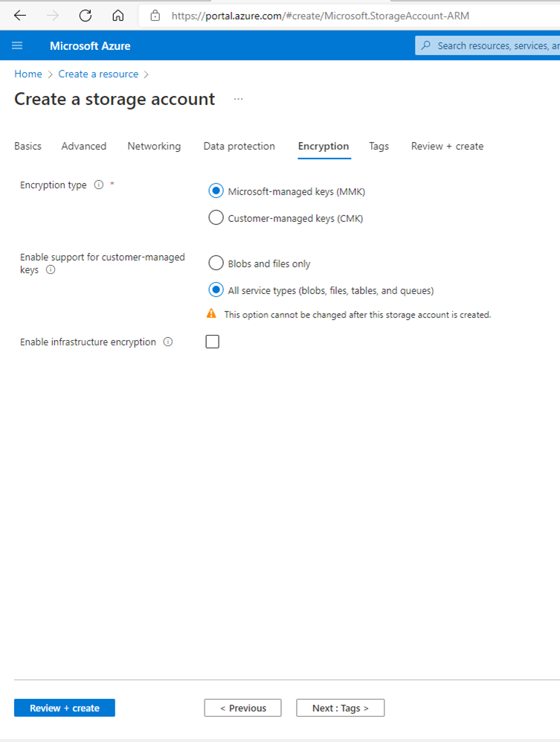Open infrastructure encryption info tooltip
Image resolution: width=560 pixels, height=742 pixels.
pos(168,342)
